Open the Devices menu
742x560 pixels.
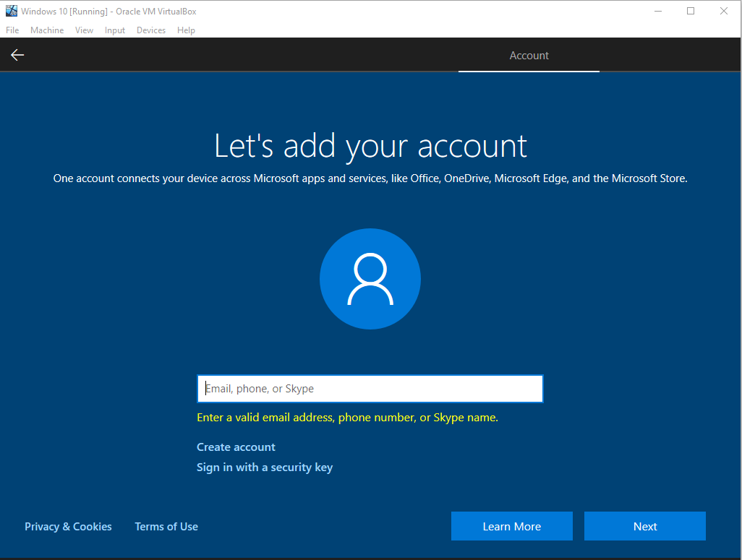(x=150, y=30)
